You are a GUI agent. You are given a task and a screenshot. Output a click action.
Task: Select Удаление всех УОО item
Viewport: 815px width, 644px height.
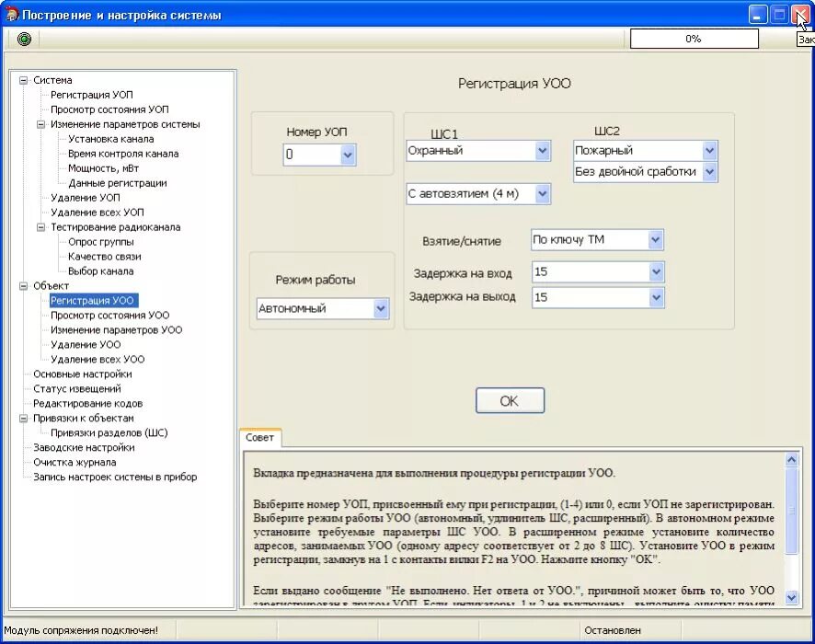point(98,359)
